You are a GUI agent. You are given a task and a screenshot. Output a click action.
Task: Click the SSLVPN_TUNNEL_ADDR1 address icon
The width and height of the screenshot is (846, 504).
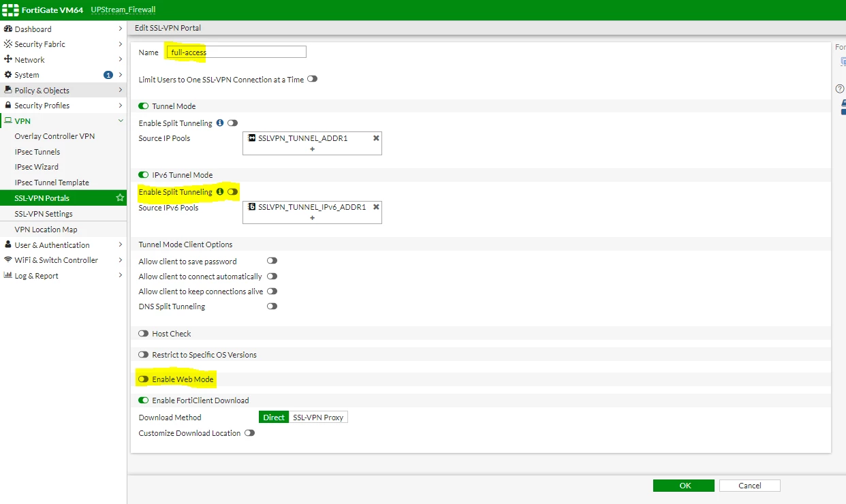coord(251,138)
